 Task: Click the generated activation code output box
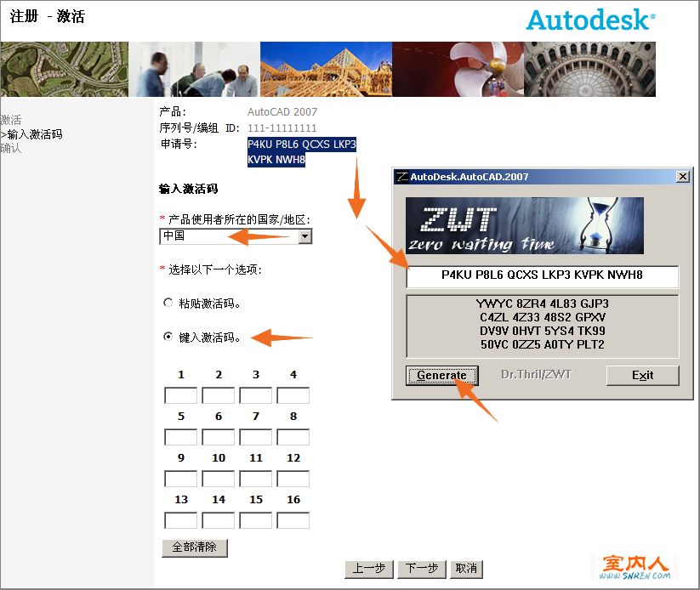click(x=543, y=326)
